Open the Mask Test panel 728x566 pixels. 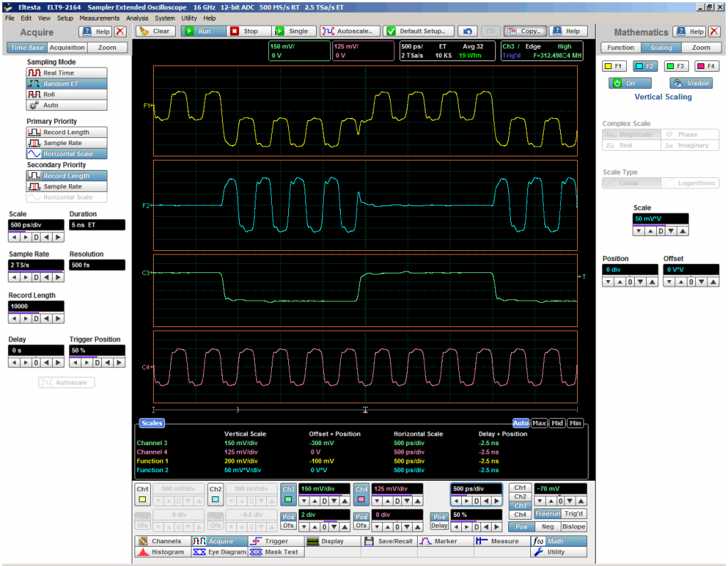tap(275, 552)
